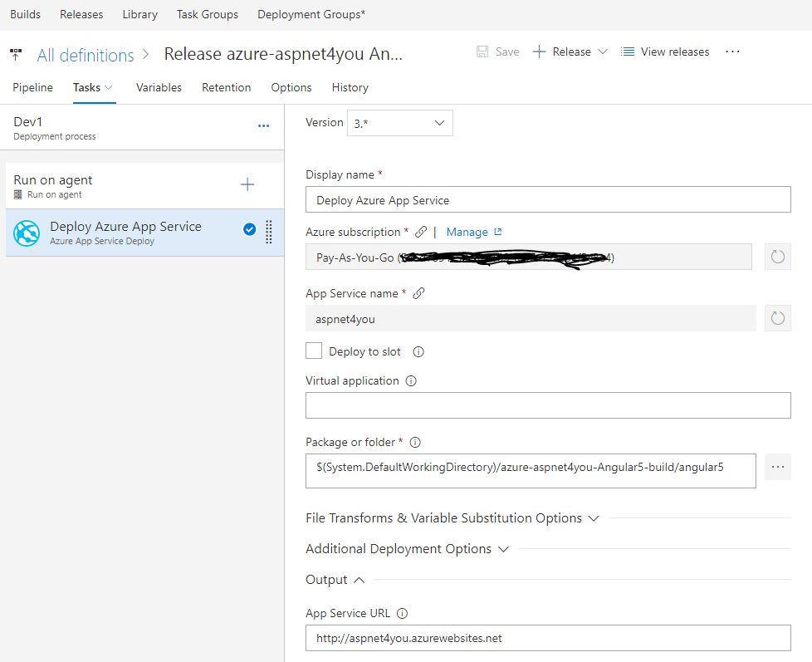Click the View releases list icon
This screenshot has height=662, width=812.
(x=628, y=51)
